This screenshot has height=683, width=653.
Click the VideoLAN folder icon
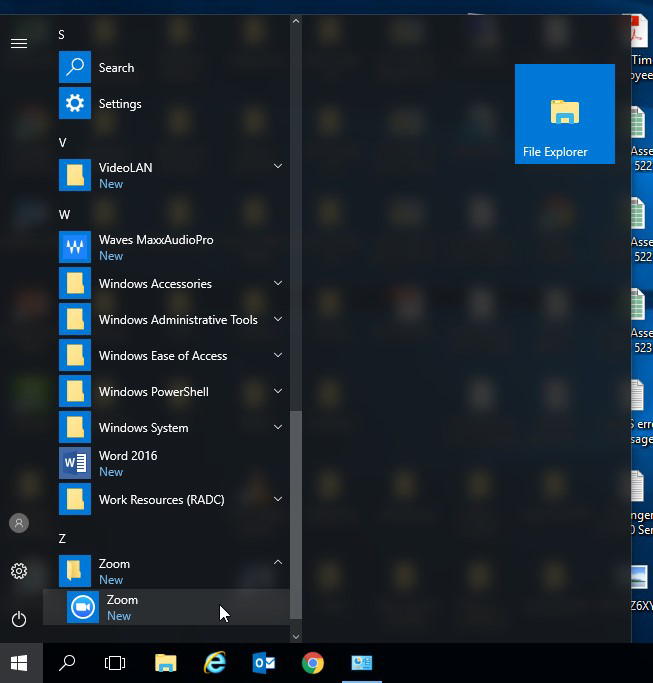pyautogui.click(x=75, y=175)
